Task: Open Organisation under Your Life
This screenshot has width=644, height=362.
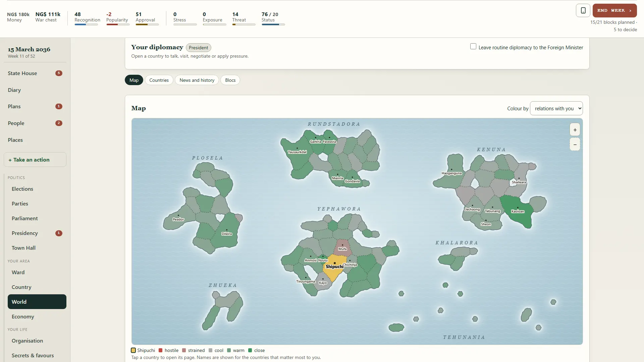Action: point(37,341)
